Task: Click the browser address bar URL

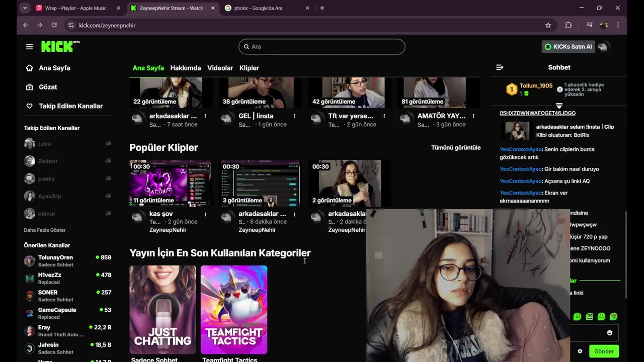Action: point(107,25)
